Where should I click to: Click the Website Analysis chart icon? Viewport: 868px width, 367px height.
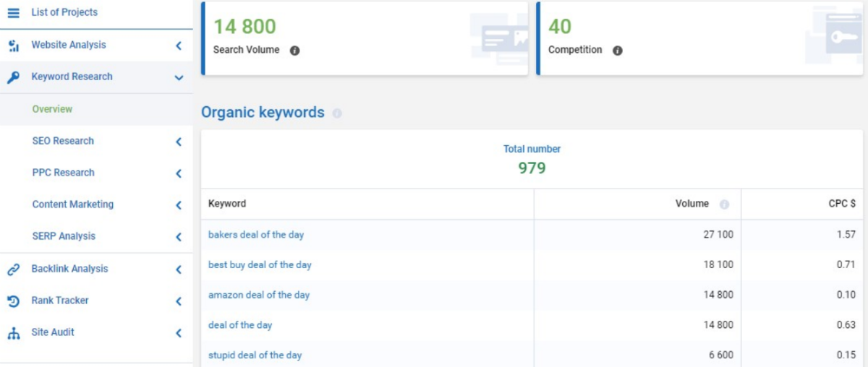(x=13, y=46)
